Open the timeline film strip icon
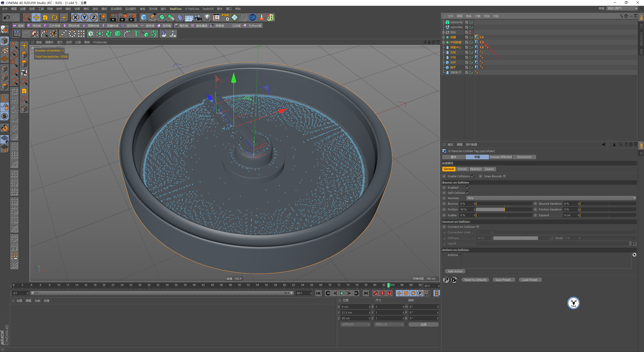This screenshot has height=352, width=644. pos(437,293)
